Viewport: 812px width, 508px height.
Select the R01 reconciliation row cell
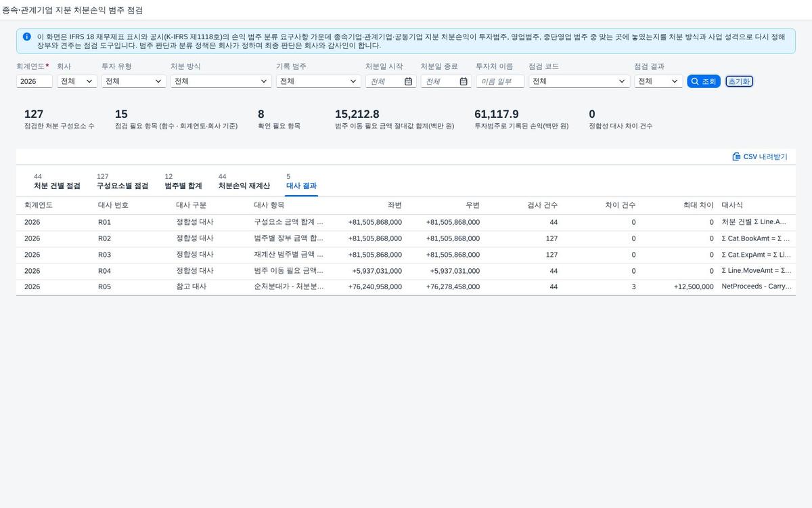tap(104, 222)
